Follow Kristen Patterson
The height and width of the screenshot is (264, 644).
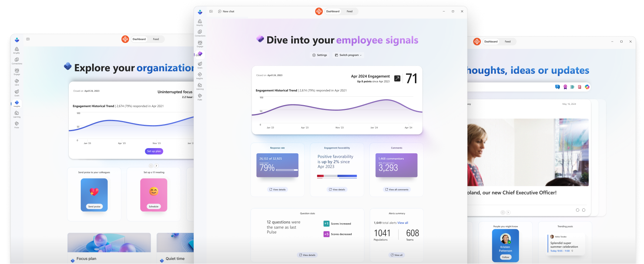(506, 257)
